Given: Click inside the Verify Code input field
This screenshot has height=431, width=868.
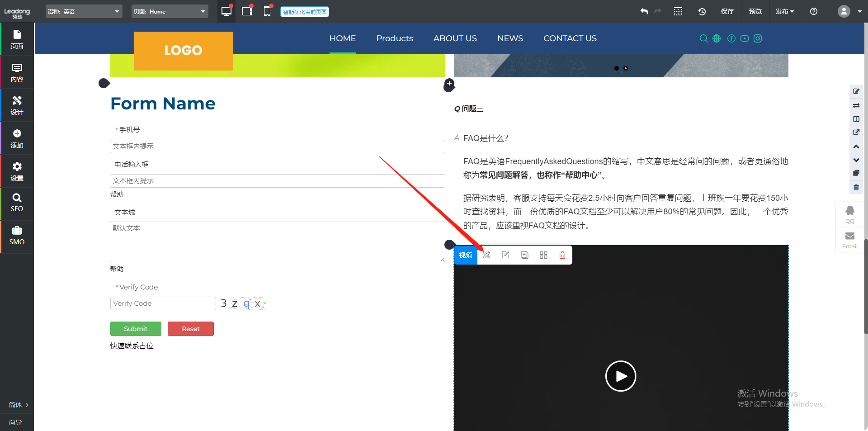Looking at the screenshot, I should [163, 303].
